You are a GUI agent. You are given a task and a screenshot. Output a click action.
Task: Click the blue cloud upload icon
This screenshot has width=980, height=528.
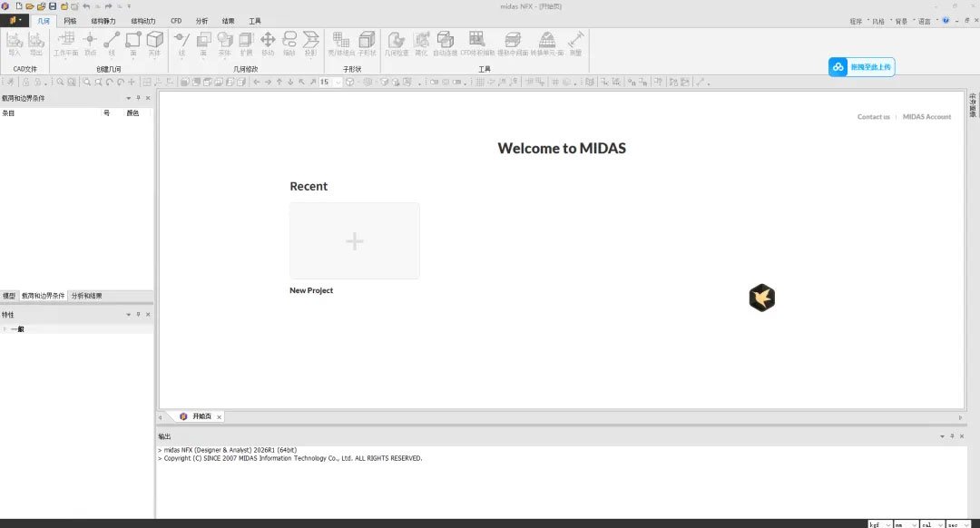point(838,67)
